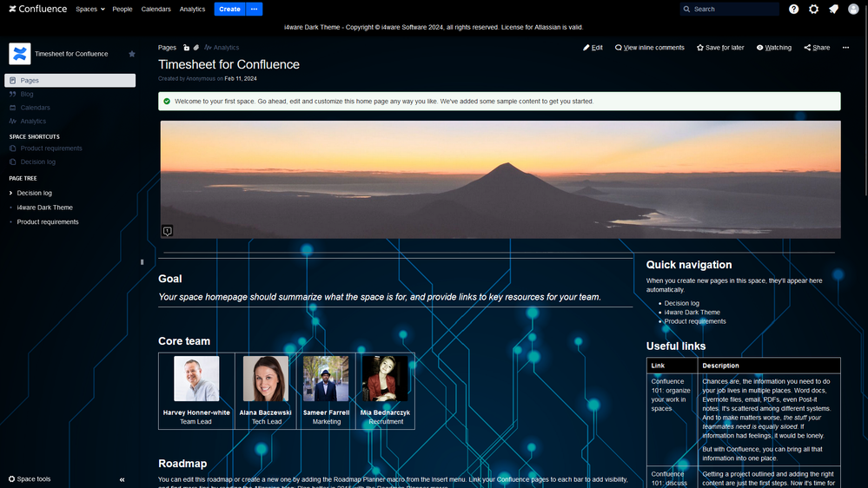Click the page restrictions lock icon
The width and height of the screenshot is (868, 488).
(x=187, y=48)
